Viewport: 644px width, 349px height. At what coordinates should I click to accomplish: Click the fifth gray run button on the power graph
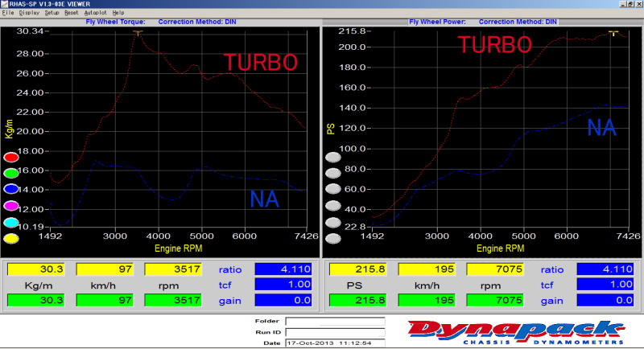[333, 223]
